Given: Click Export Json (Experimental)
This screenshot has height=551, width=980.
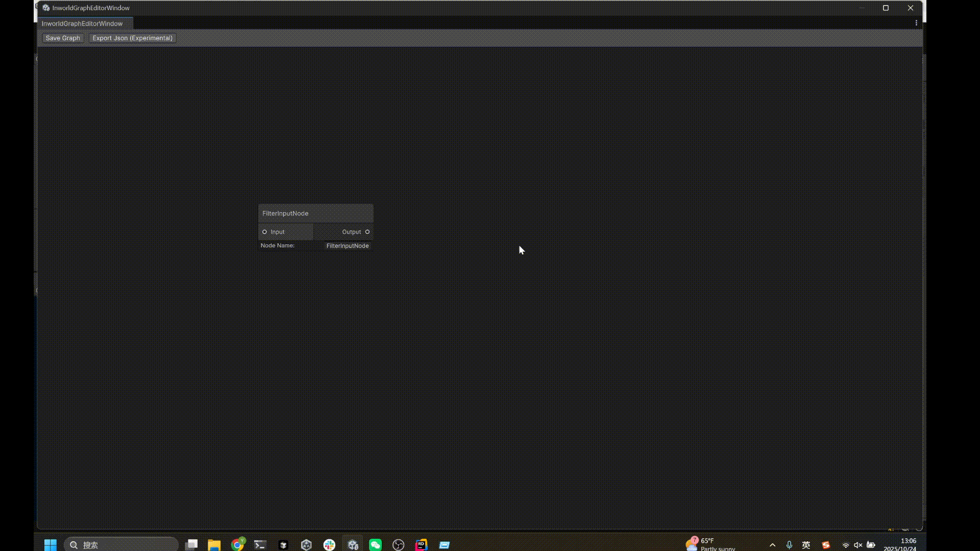Looking at the screenshot, I should [132, 38].
